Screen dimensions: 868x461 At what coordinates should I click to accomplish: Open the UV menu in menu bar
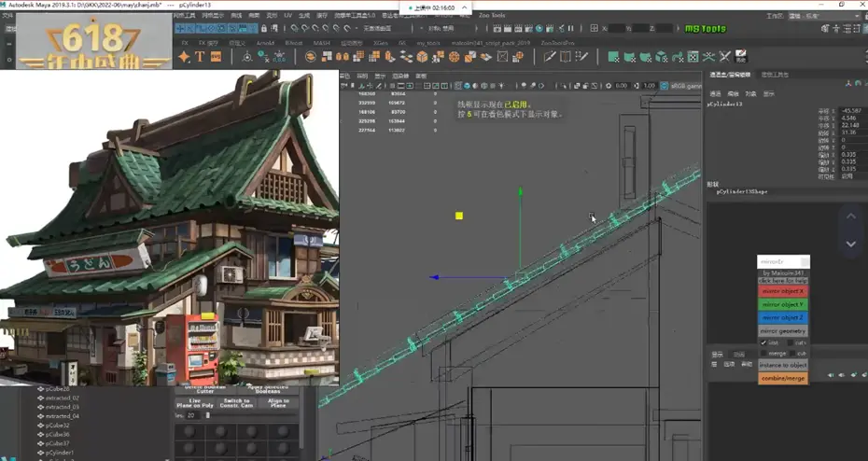tap(287, 16)
